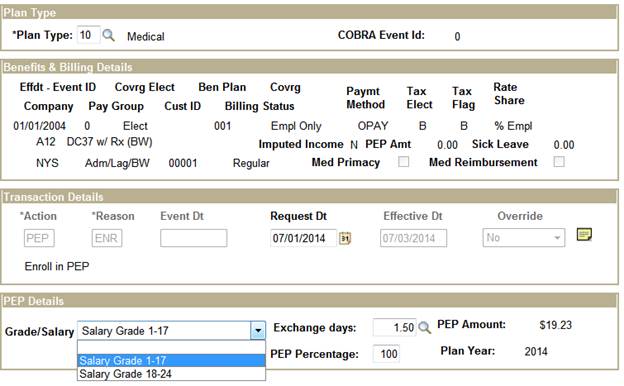Click the Action field showing PEP
Viewport: 624px width, 386px height.
pyautogui.click(x=39, y=238)
